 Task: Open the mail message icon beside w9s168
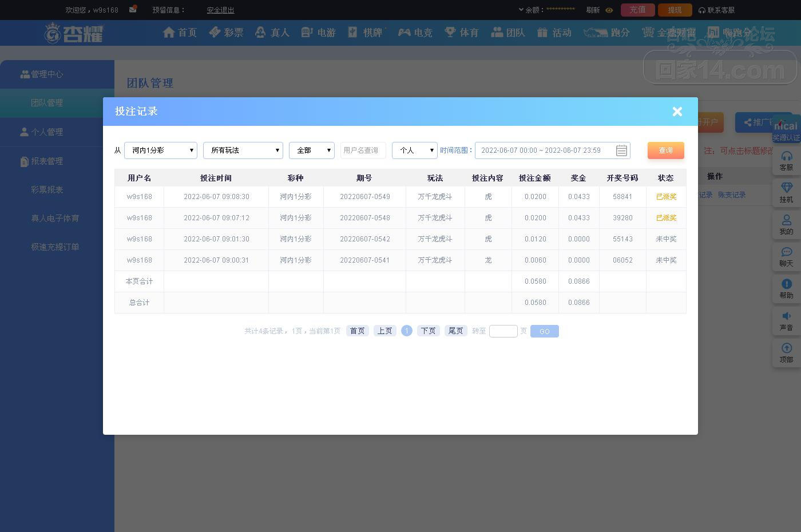133,10
